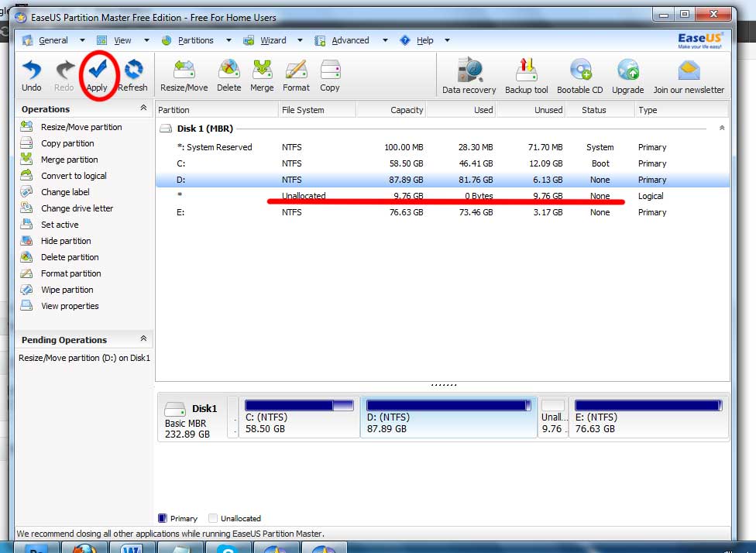Click Join our newsletter envelope icon

[x=689, y=76]
